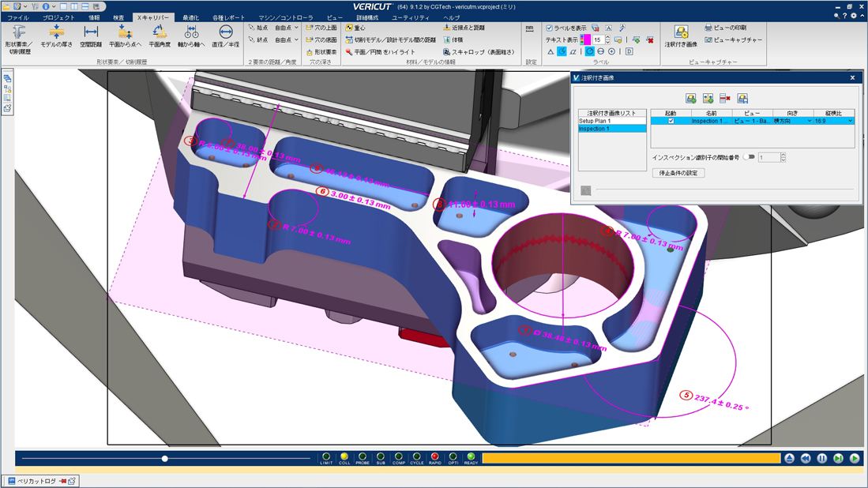
Task: Open the ファイル menu
Action: click(17, 17)
